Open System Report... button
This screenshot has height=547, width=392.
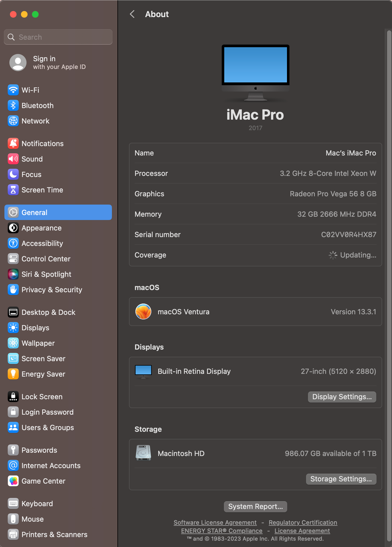(256, 506)
